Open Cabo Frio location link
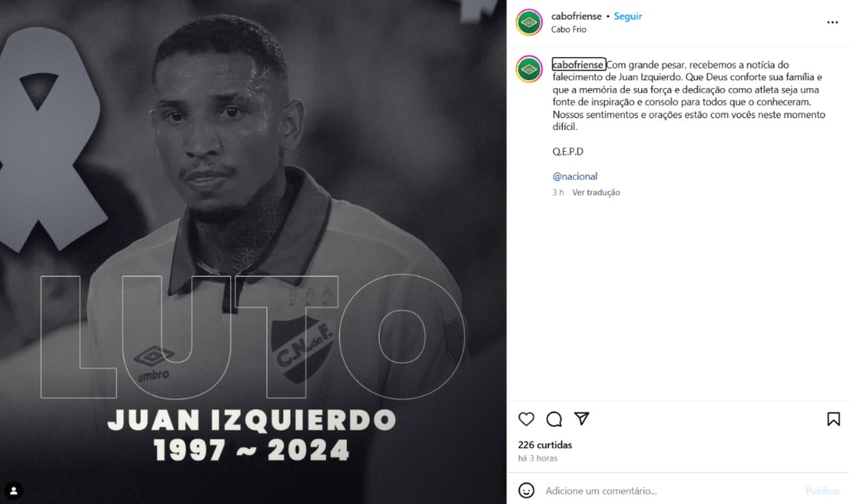 point(568,29)
